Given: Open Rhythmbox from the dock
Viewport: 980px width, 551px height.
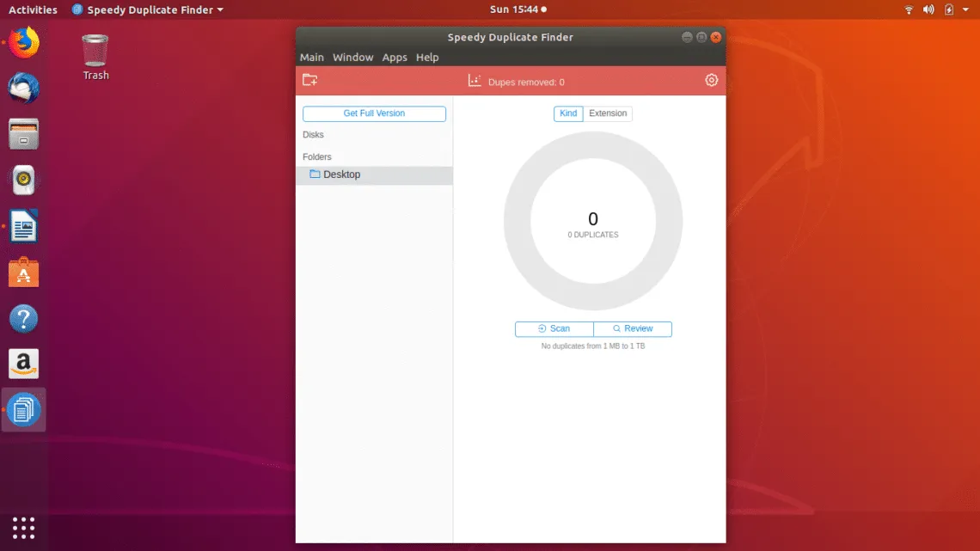Looking at the screenshot, I should (24, 181).
